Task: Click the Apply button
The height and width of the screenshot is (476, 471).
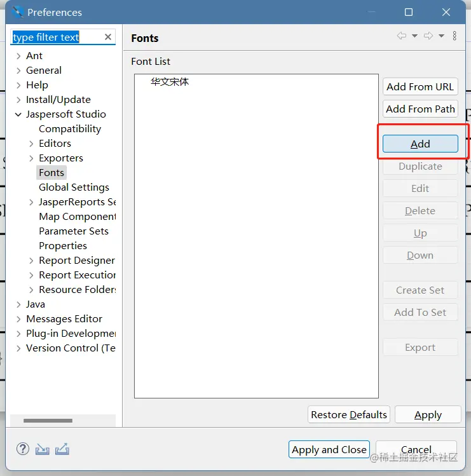Action: coord(428,415)
